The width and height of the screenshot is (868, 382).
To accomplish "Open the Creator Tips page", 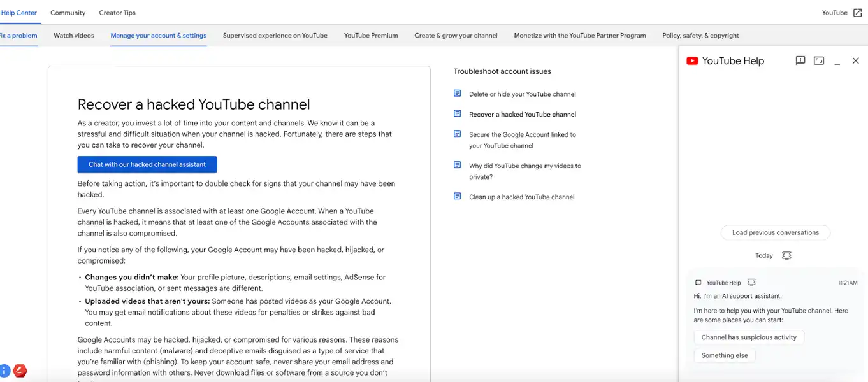I will point(117,12).
